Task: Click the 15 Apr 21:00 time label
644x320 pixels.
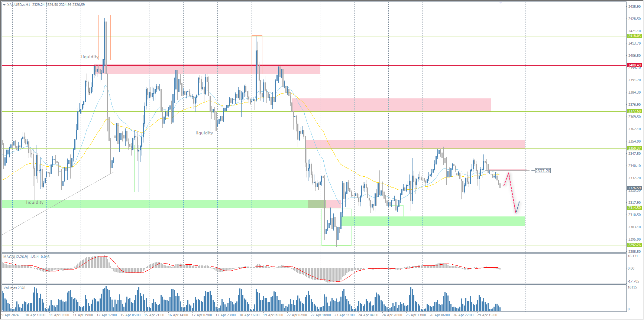Action: 154,315
